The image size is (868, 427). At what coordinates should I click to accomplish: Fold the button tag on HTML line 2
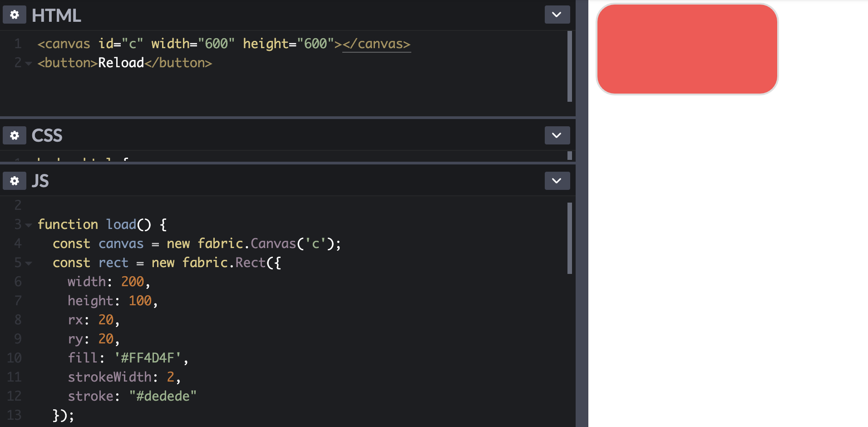(x=29, y=63)
